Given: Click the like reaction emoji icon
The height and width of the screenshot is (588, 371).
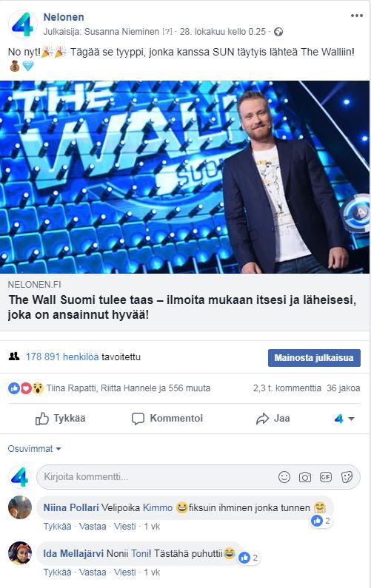Looking at the screenshot, I should coord(14,388).
